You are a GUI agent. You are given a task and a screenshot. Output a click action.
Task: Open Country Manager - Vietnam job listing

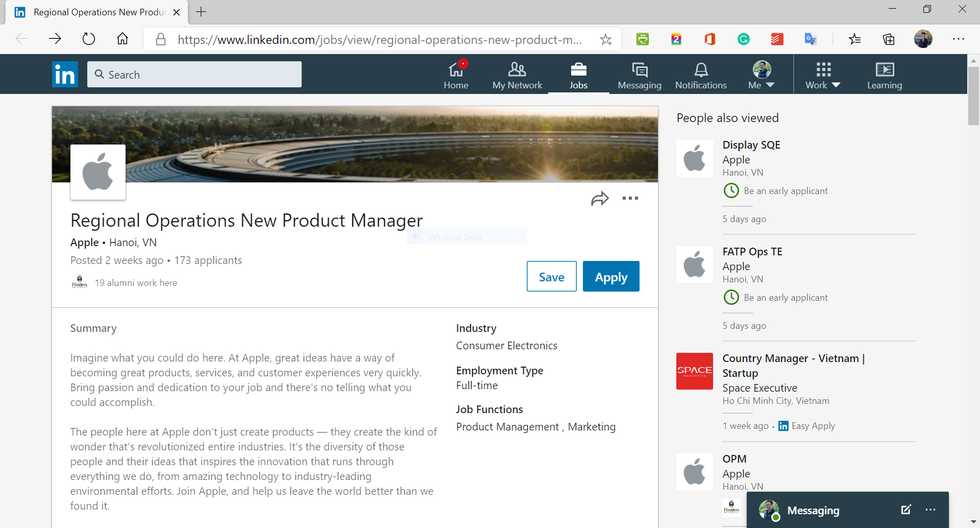pos(794,366)
